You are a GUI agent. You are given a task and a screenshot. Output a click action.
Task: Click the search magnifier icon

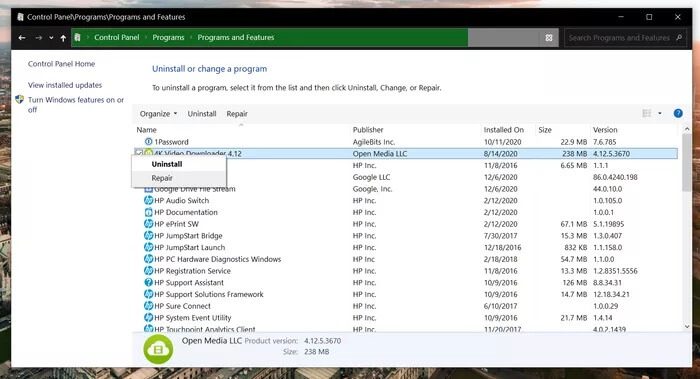(679, 37)
